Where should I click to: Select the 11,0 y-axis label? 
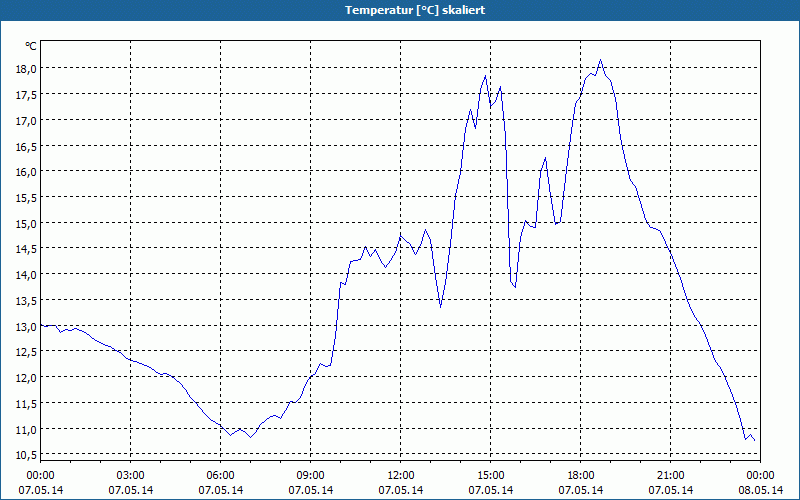click(26, 430)
